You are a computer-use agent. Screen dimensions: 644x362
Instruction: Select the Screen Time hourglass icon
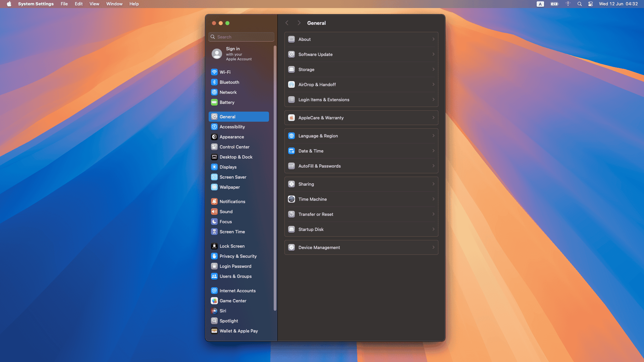[214, 232]
